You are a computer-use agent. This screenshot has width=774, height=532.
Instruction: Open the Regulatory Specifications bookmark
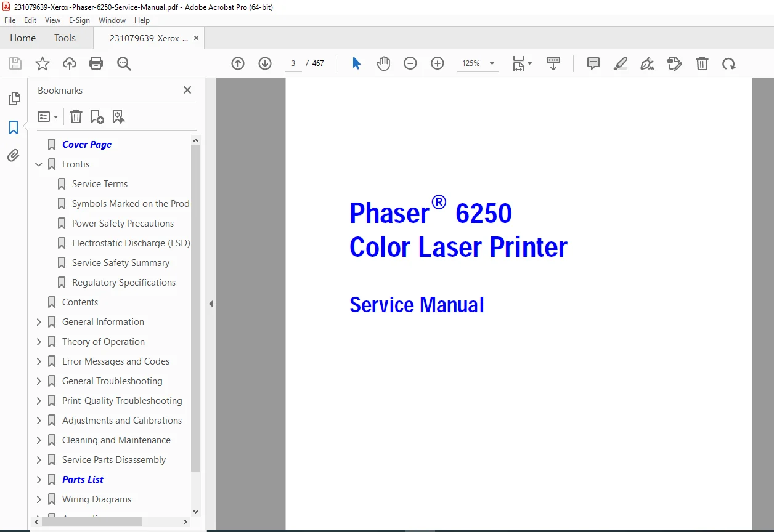pyautogui.click(x=124, y=283)
